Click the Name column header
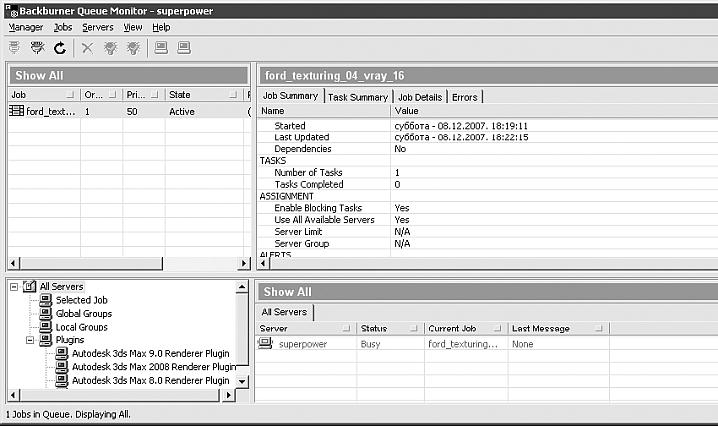718x426 pixels. point(325,111)
